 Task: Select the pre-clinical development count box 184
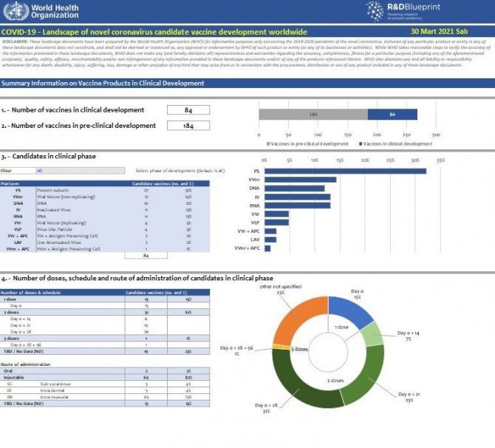pos(188,126)
